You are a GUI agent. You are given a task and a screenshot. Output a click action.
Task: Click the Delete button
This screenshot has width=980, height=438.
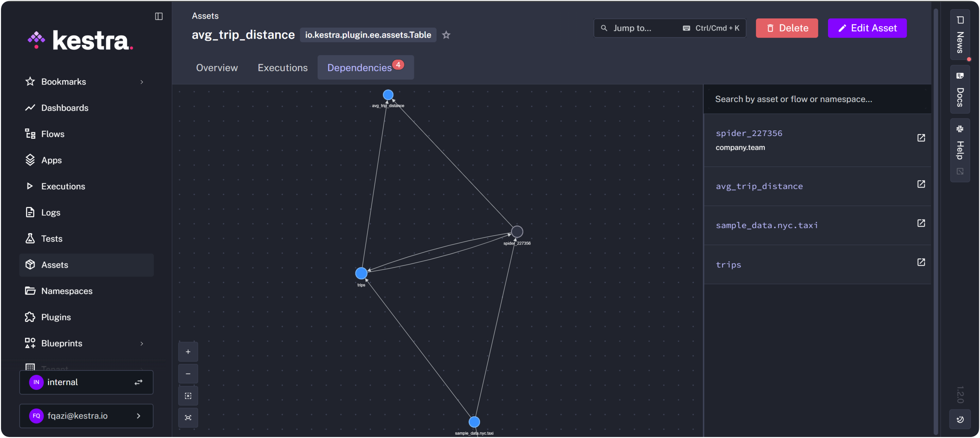click(x=786, y=28)
